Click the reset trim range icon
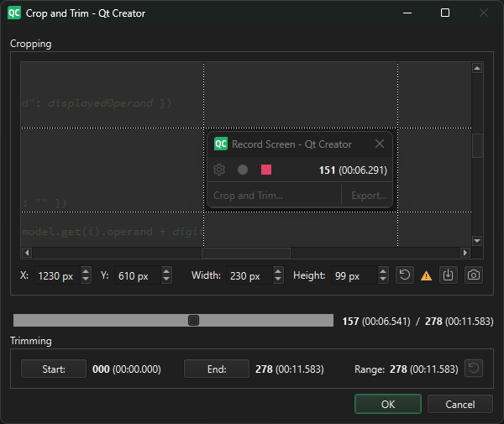Image resolution: width=504 pixels, height=424 pixels. tap(474, 369)
